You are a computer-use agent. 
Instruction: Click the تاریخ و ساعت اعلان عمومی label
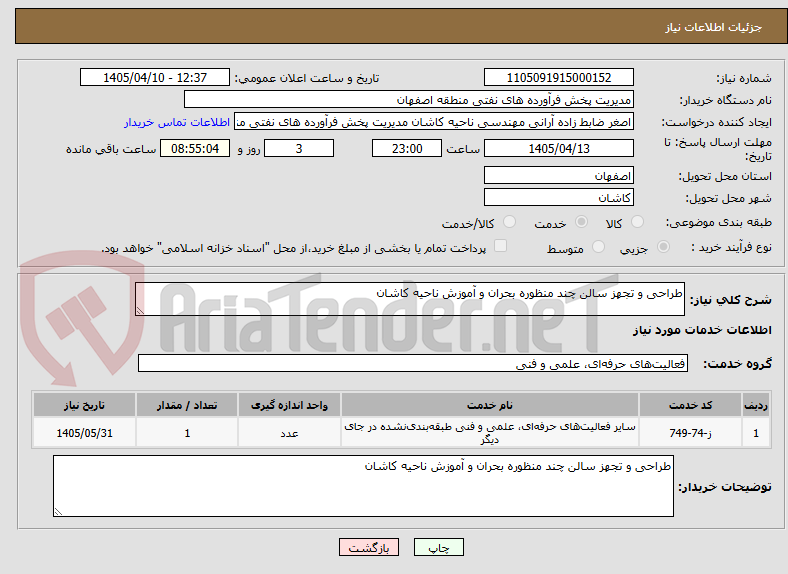[307, 78]
